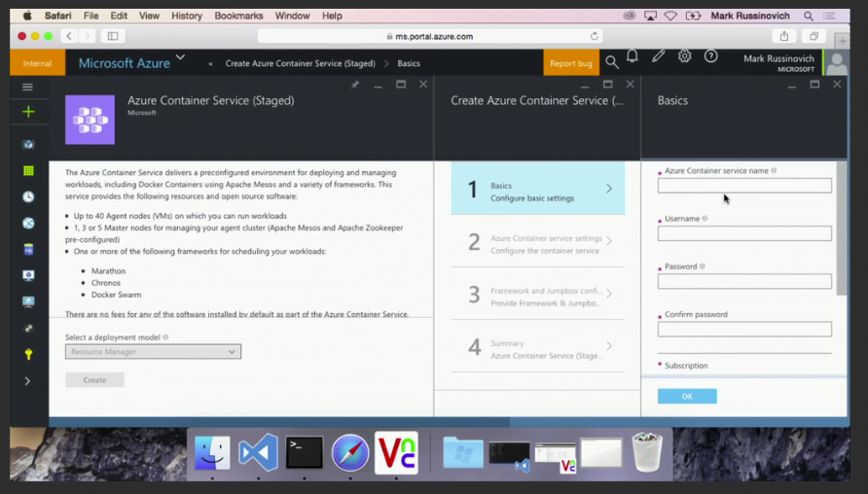Click the portal search magnifier icon
This screenshot has height=494, width=868.
[x=612, y=62]
